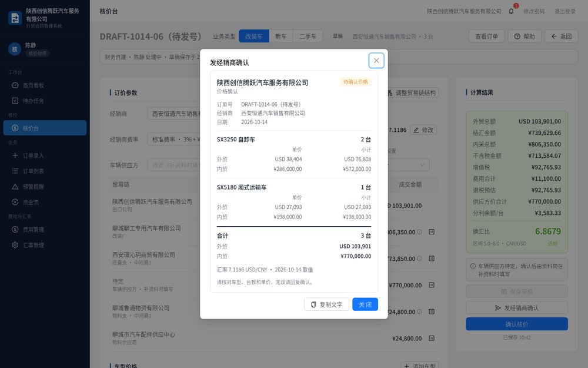This screenshot has width=588, height=368.
Task: Click the 待确认价格 status tag
Action: tap(356, 82)
